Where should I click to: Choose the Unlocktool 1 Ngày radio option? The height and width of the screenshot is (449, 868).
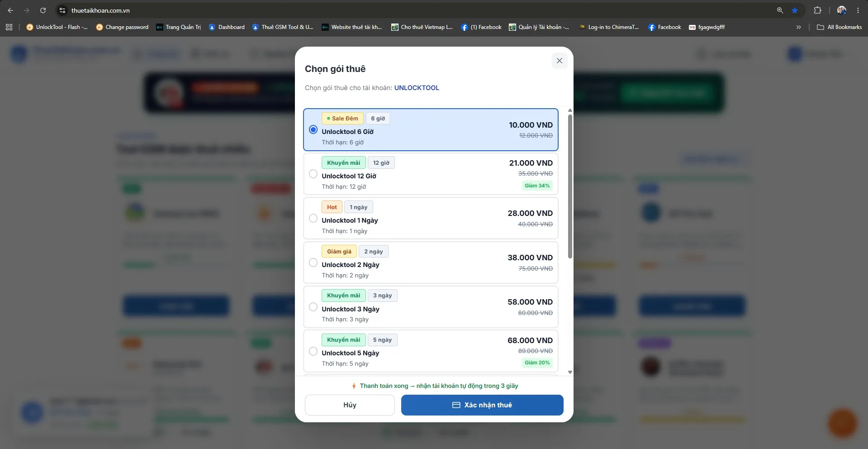tap(313, 218)
